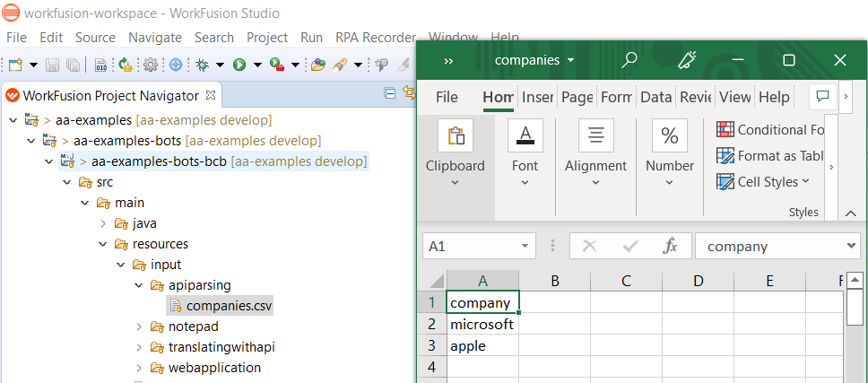
Task: Open the Debug configurations dropdown arrow
Action: tap(221, 65)
